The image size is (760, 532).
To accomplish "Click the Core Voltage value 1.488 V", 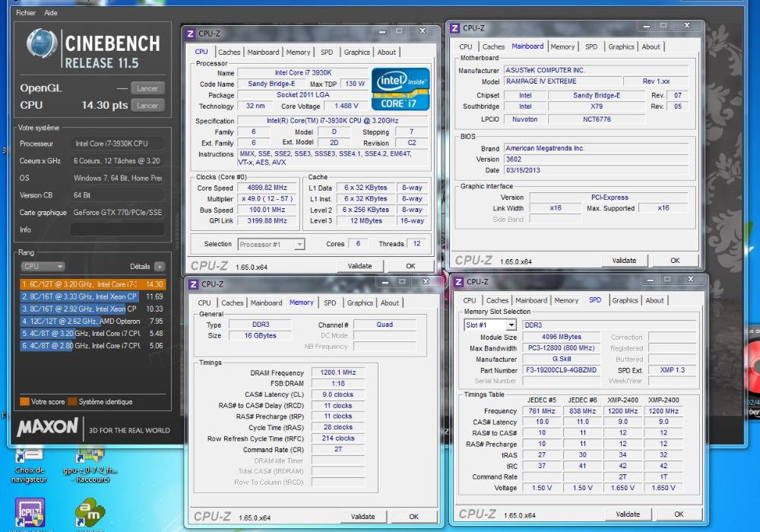I will [x=347, y=106].
